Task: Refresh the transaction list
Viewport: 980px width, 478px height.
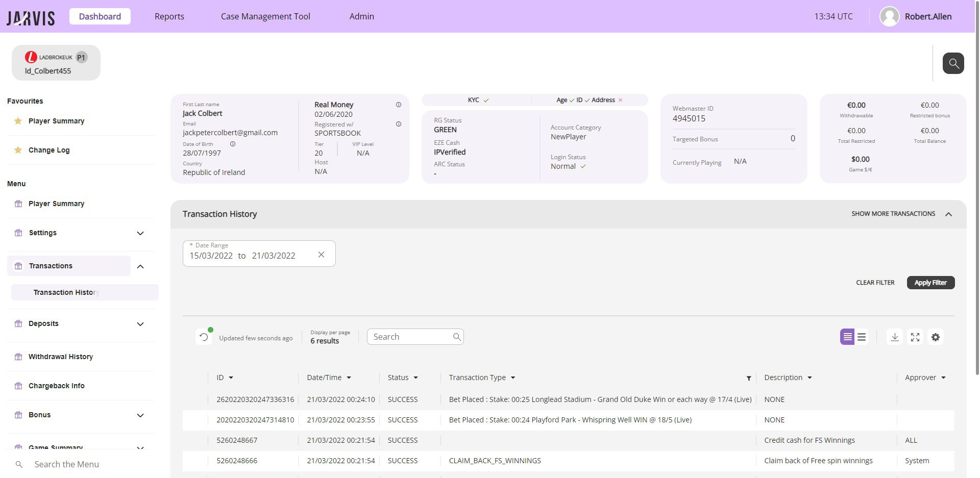Action: (x=204, y=337)
